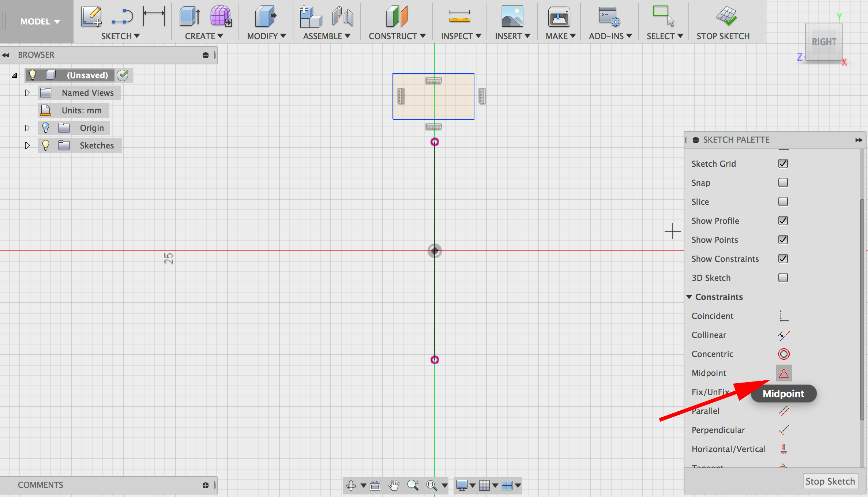
Task: Click the STOP SKETCH toolbar label
Action: [x=723, y=36]
